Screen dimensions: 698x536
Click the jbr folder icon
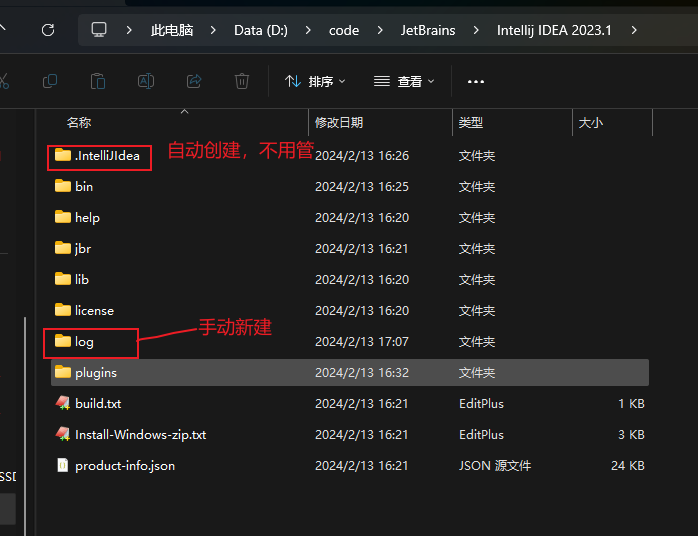pyautogui.click(x=63, y=248)
